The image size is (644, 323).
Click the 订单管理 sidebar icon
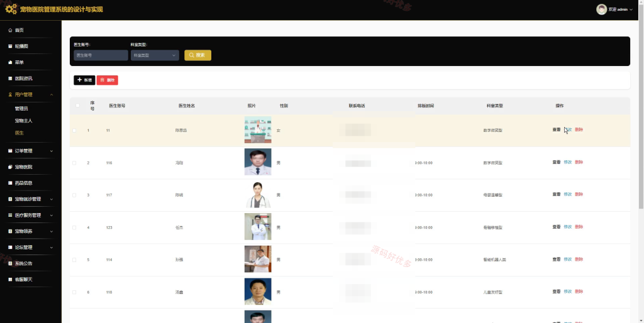[x=10, y=151]
